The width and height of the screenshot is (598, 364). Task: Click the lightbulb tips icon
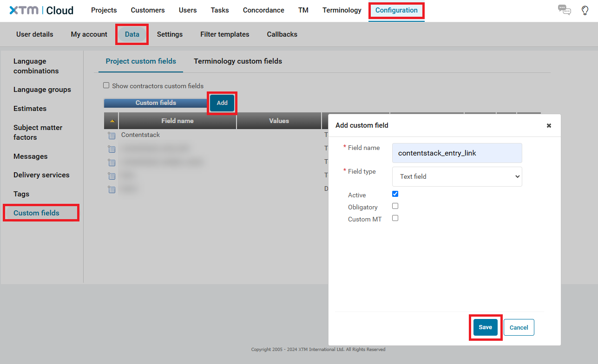(x=585, y=10)
